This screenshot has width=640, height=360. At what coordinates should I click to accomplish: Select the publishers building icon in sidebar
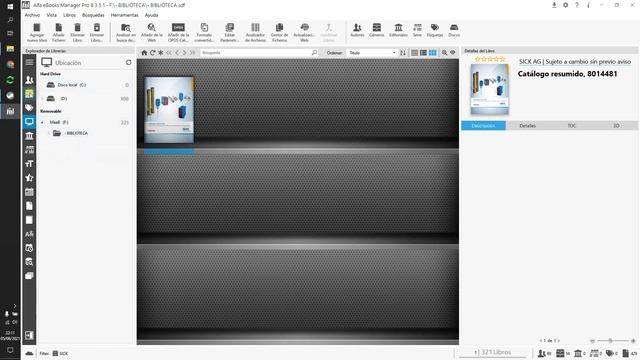(29, 136)
